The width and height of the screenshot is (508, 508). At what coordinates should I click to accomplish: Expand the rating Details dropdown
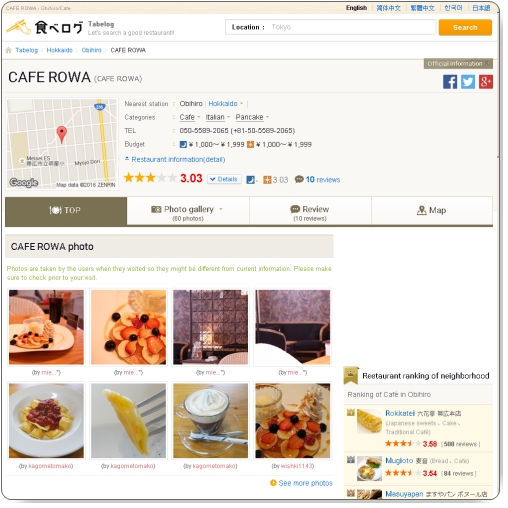tap(224, 179)
